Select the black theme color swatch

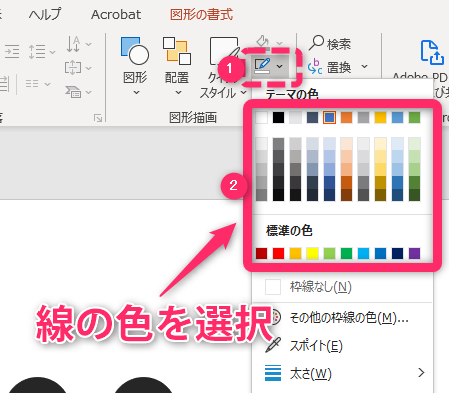[279, 117]
